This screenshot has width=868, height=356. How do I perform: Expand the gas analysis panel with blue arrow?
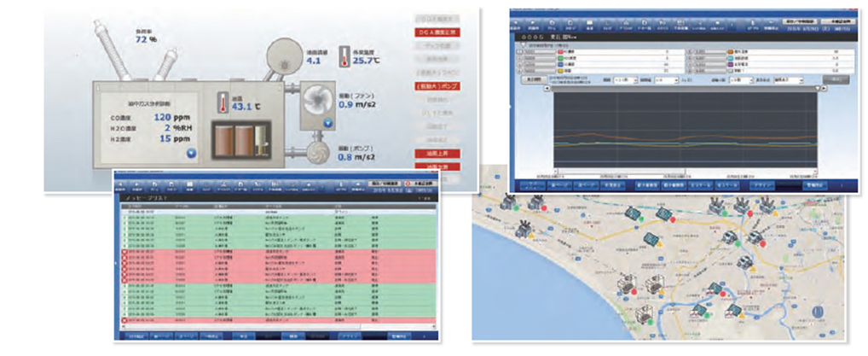tap(191, 155)
